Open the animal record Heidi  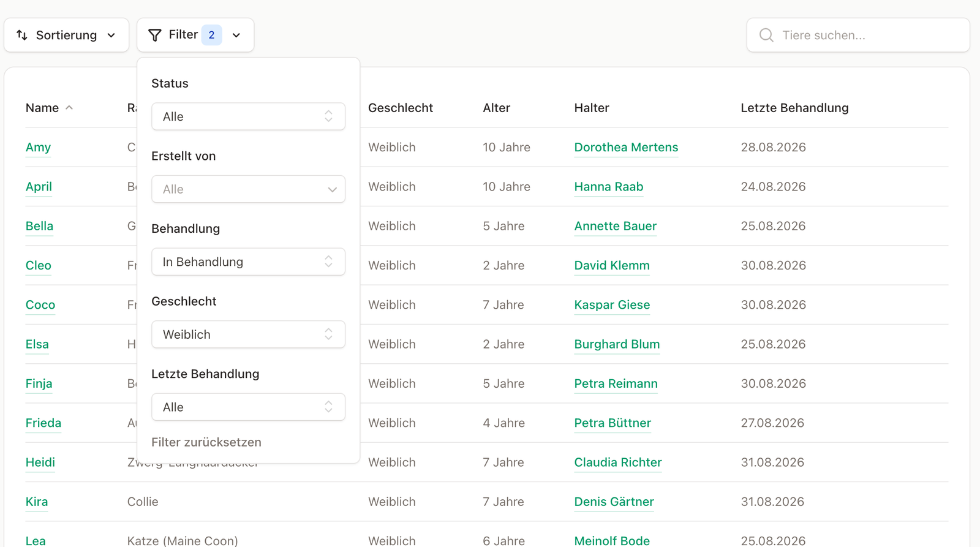click(x=40, y=462)
